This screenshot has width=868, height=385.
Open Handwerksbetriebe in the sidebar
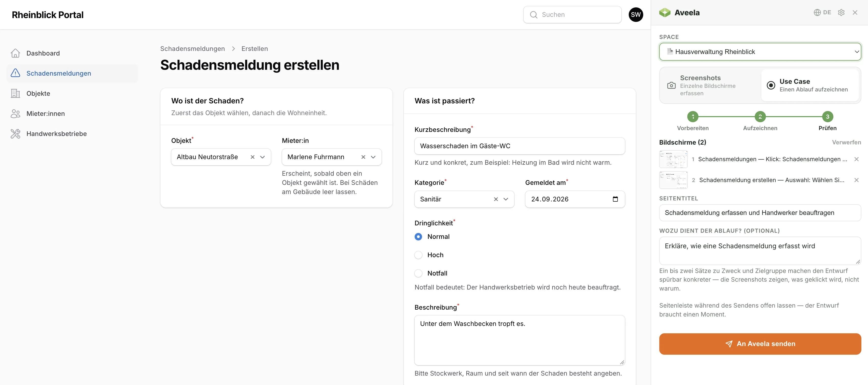72,133
